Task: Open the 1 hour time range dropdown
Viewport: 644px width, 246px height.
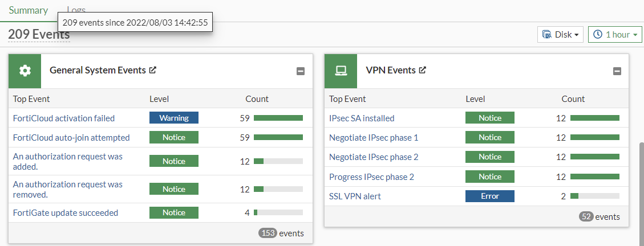Action: (615, 34)
